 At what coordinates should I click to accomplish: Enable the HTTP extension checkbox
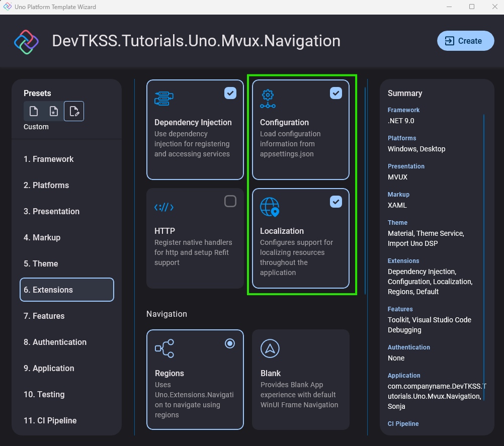[x=230, y=201]
